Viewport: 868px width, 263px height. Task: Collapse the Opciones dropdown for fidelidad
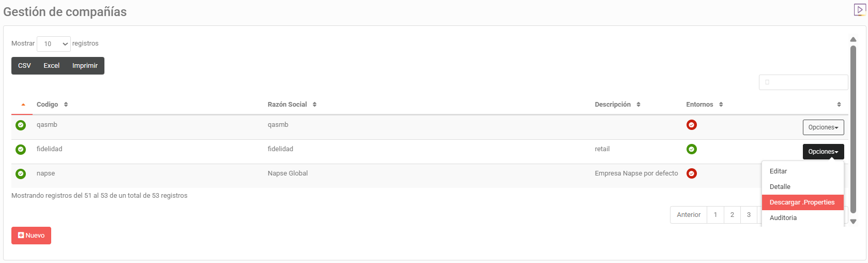point(823,152)
